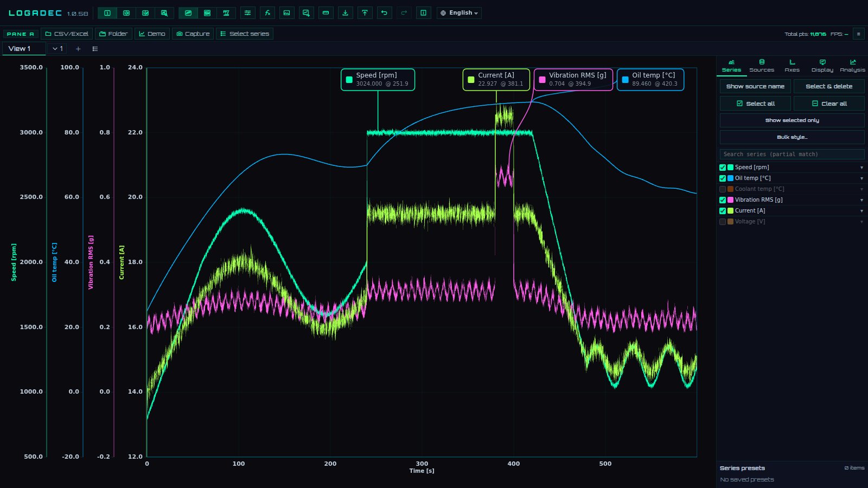The image size is (868, 488).
Task: Open the sliders settings icon
Action: (247, 13)
